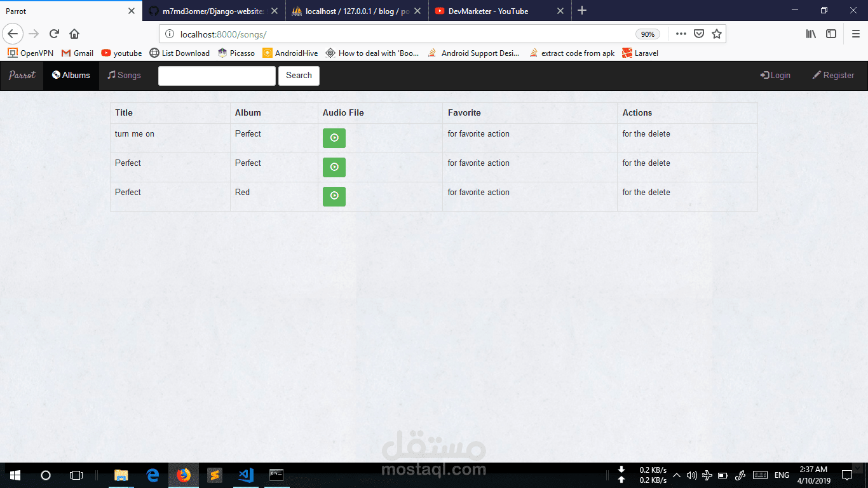The image size is (868, 488).
Task: Focus the song search input field
Action: pyautogui.click(x=217, y=76)
